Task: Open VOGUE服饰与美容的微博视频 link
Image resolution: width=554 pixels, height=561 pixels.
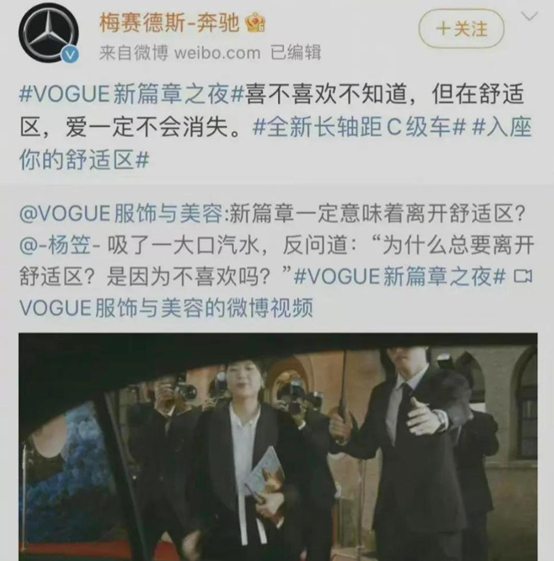Action: point(166,308)
